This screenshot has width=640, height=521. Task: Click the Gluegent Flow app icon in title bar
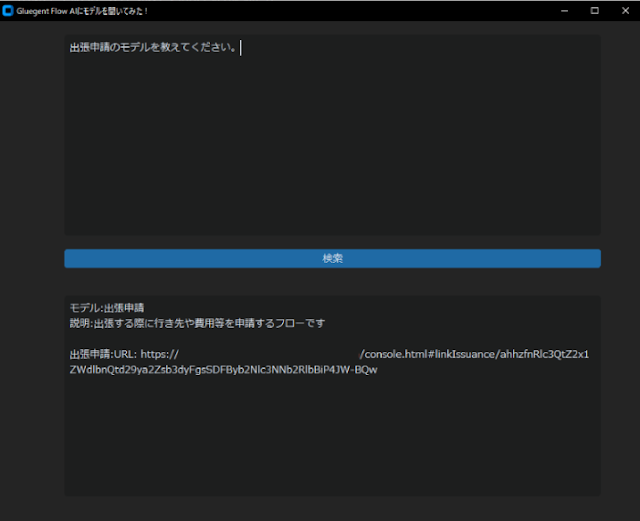pos(8,10)
